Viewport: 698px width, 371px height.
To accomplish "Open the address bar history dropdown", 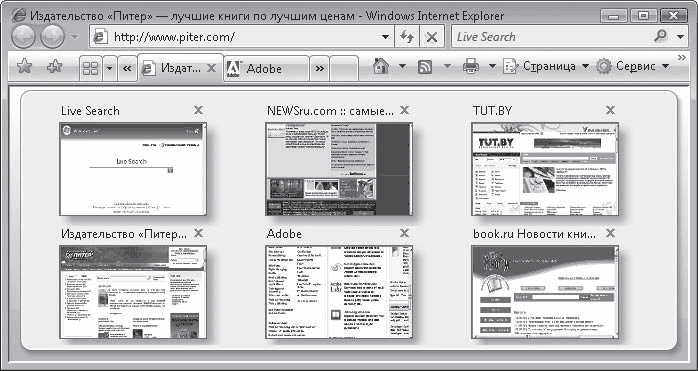I will click(386, 37).
